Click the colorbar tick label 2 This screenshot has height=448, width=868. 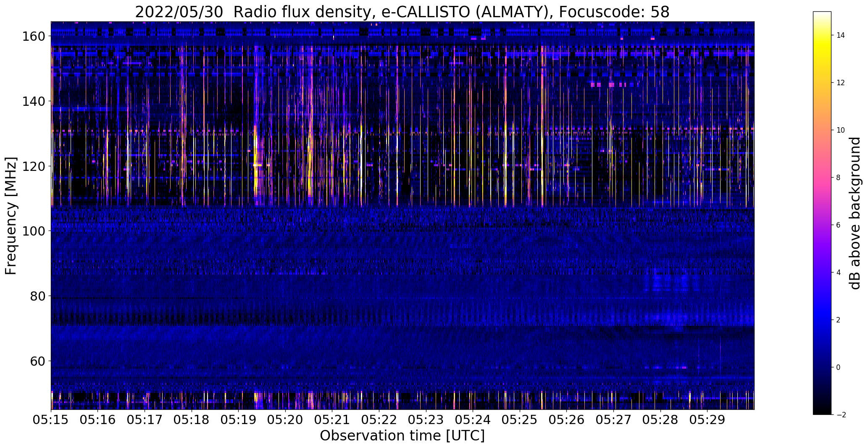(839, 320)
